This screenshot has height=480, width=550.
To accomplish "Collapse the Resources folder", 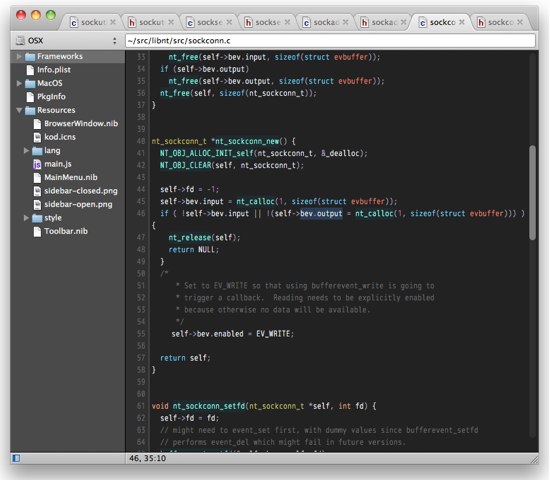I will click(x=19, y=110).
